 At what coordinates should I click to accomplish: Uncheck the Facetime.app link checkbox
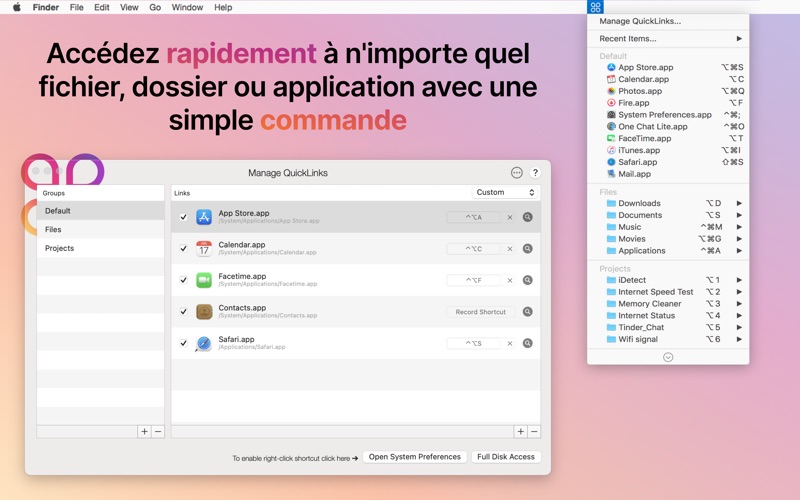(183, 280)
